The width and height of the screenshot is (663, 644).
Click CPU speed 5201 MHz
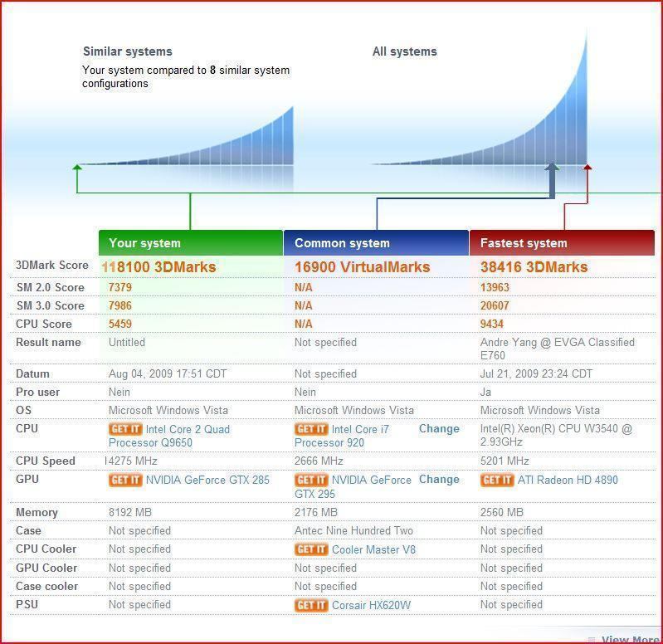[x=505, y=461]
